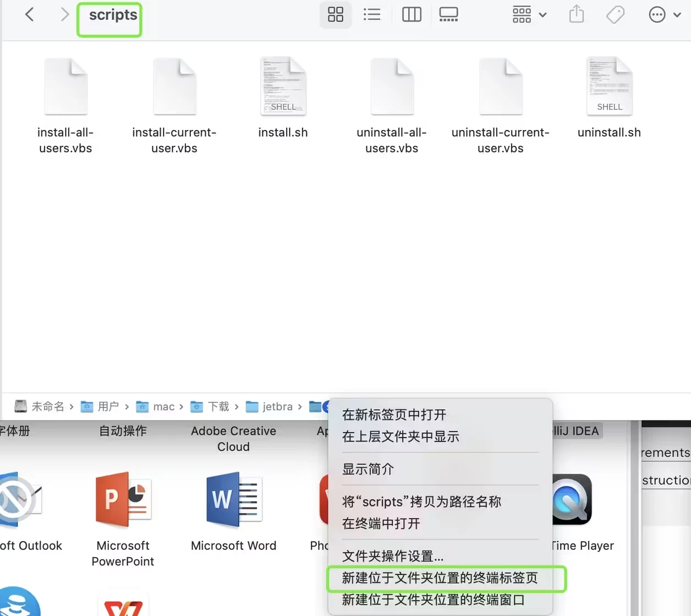Viewport: 691px width, 616px height.
Task: Click the 下载 folder in path bar
Action: click(x=210, y=407)
